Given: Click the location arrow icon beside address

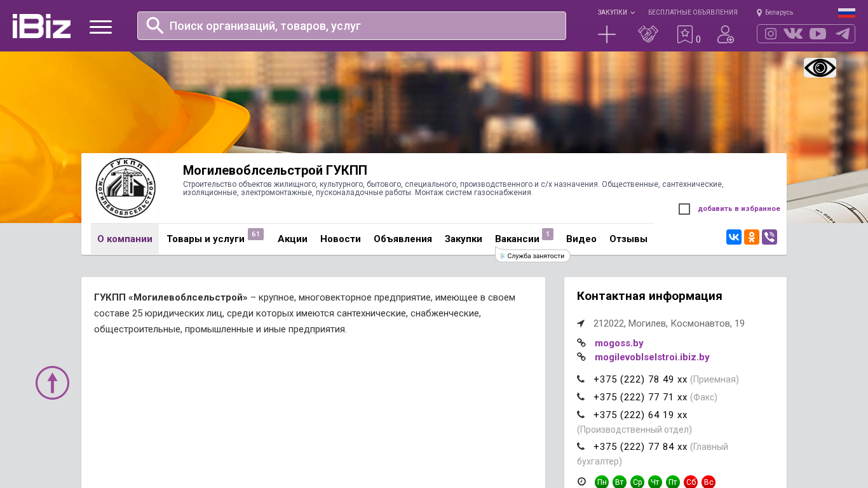Looking at the screenshot, I should pos(581,323).
